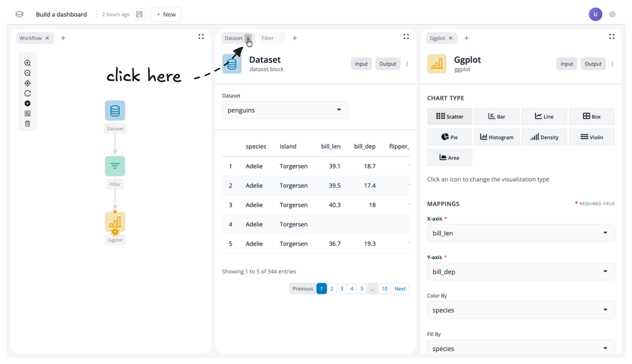Open the Color By species dropdown
Viewport: 632px width, 364px height.
tap(520, 310)
